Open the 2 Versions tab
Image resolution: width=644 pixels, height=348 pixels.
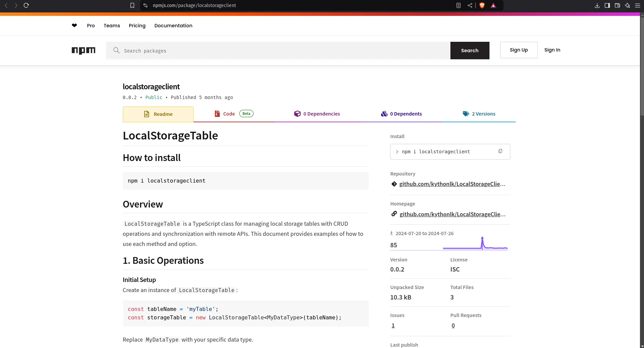coord(483,114)
